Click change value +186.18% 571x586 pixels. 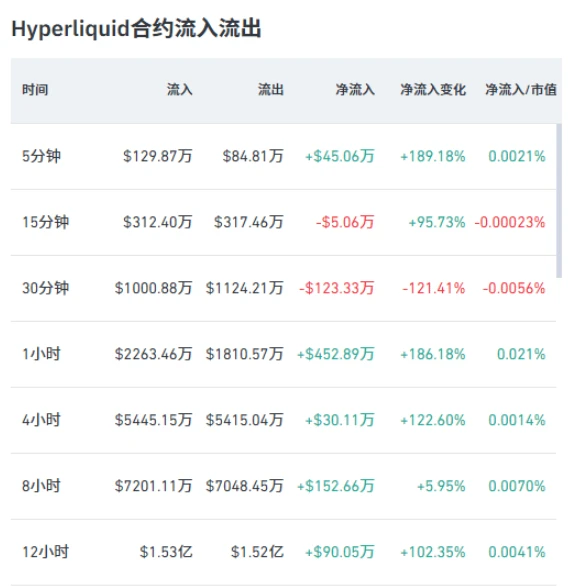pos(433,354)
